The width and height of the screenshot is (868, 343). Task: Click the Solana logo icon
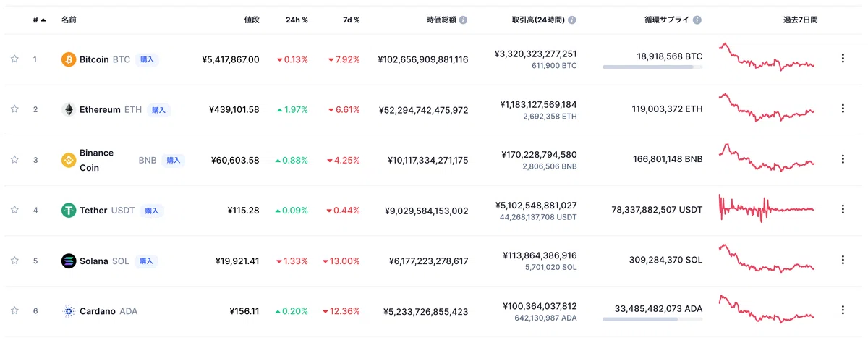(69, 261)
